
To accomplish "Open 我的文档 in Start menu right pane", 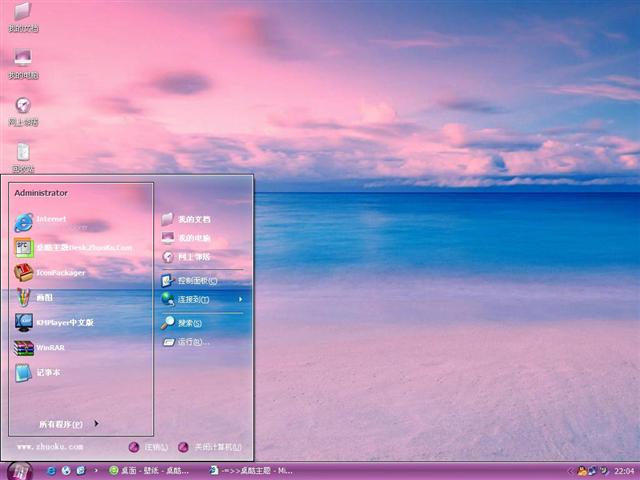I will (x=203, y=219).
